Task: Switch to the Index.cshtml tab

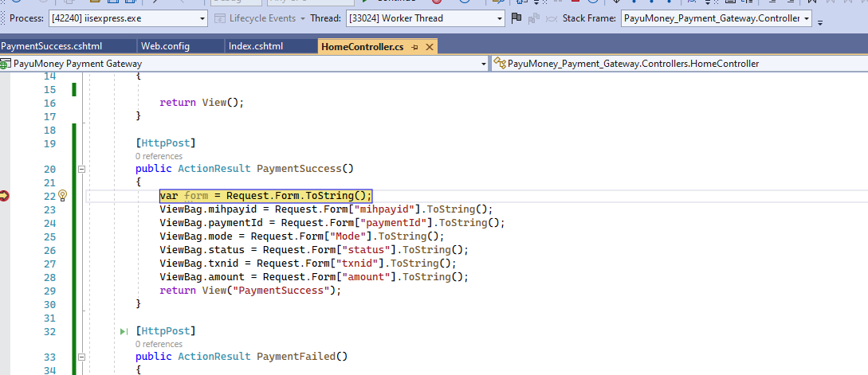Action: tap(256, 46)
